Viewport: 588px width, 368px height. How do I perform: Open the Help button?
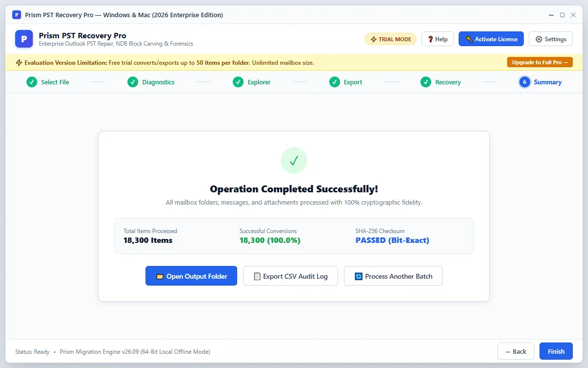[x=438, y=39]
